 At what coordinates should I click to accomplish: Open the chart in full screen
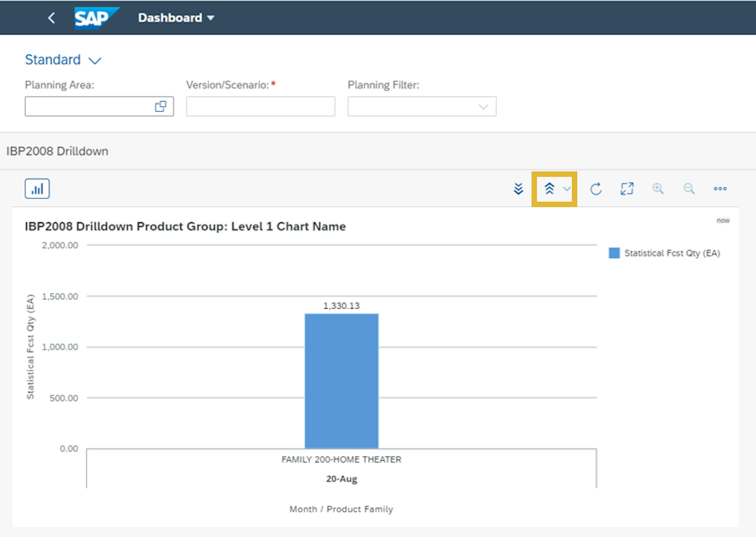[x=627, y=188]
